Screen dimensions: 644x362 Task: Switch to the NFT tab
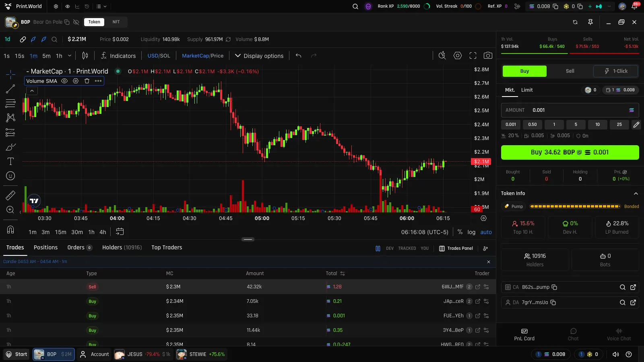pyautogui.click(x=116, y=22)
